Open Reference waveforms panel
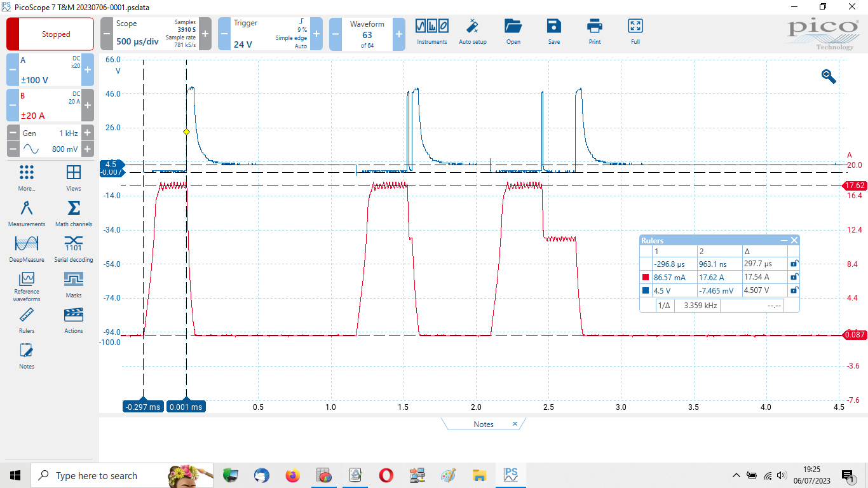 [x=26, y=286]
